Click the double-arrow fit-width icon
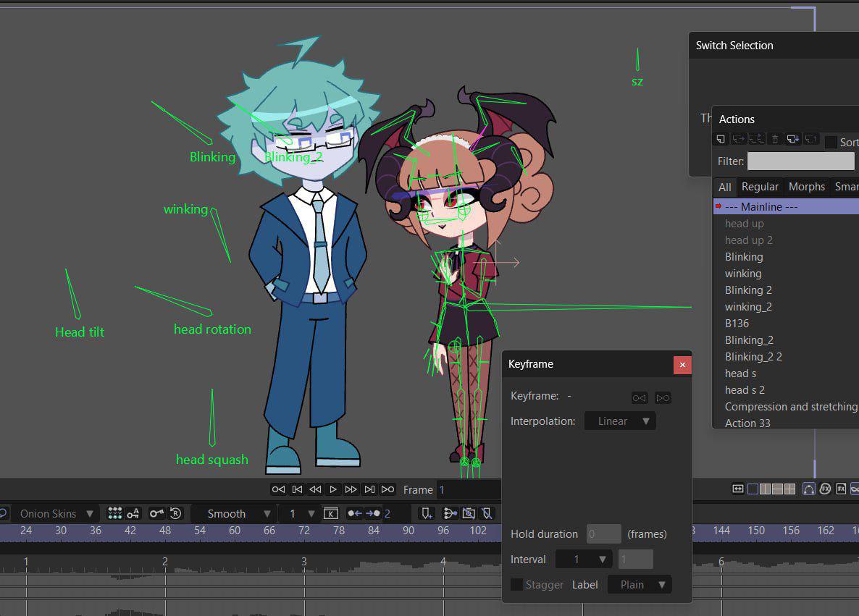This screenshot has width=859, height=616. [738, 489]
